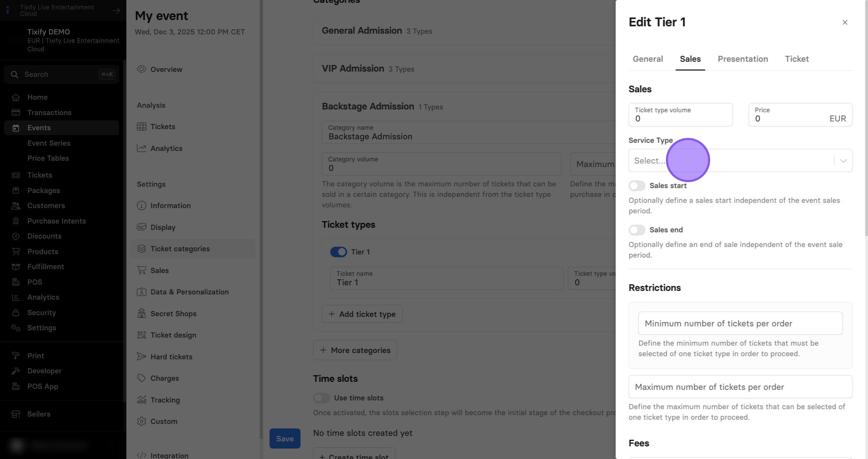The image size is (868, 459).
Task: Click the Ticket type volume field in panel
Action: (680, 115)
